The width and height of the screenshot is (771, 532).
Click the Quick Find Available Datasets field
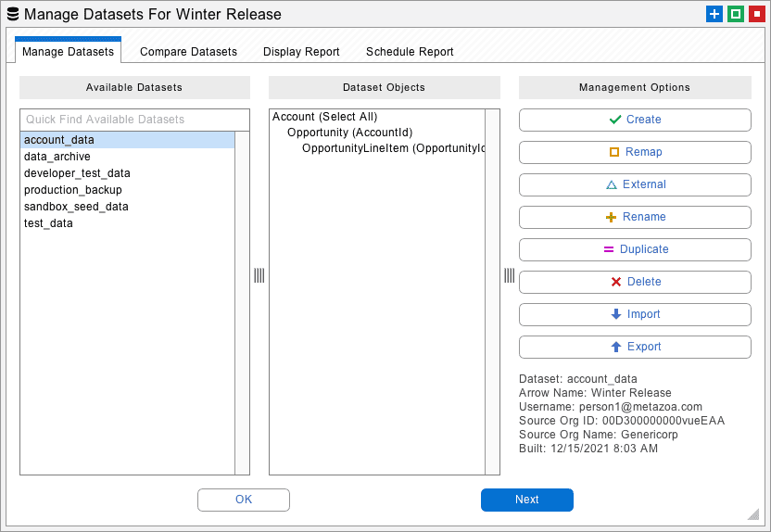click(x=134, y=120)
